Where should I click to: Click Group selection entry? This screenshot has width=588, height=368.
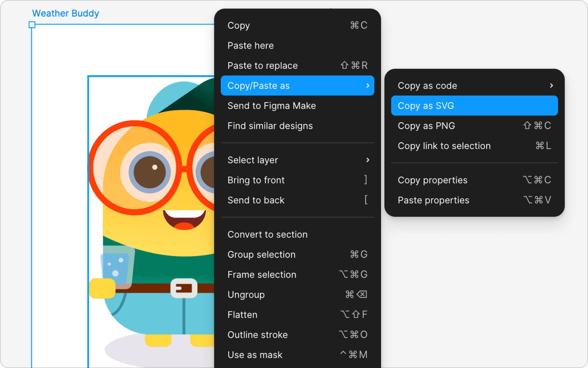point(297,255)
